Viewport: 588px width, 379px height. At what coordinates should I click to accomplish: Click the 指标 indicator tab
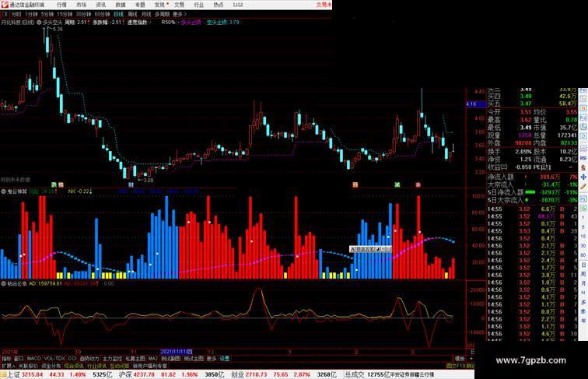coord(6,359)
